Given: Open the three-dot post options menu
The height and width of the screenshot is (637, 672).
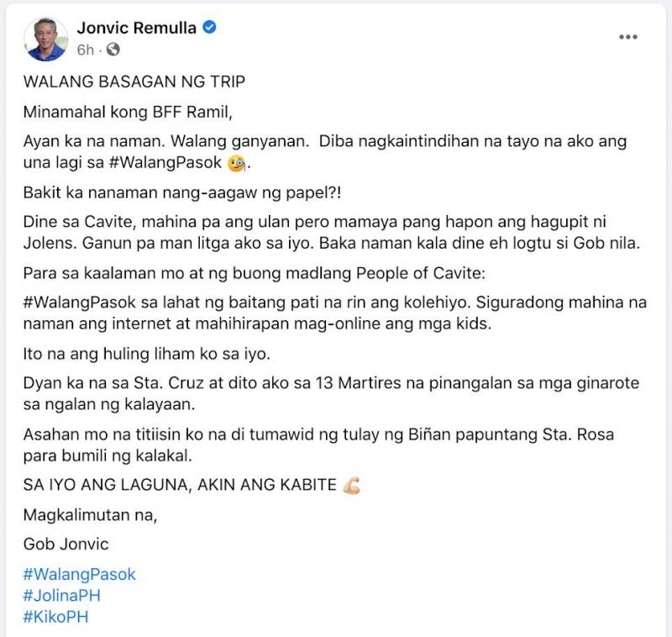Looking at the screenshot, I should tap(627, 37).
